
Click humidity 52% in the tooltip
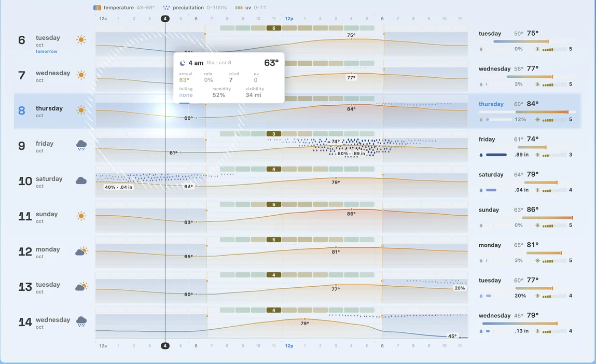218,95
